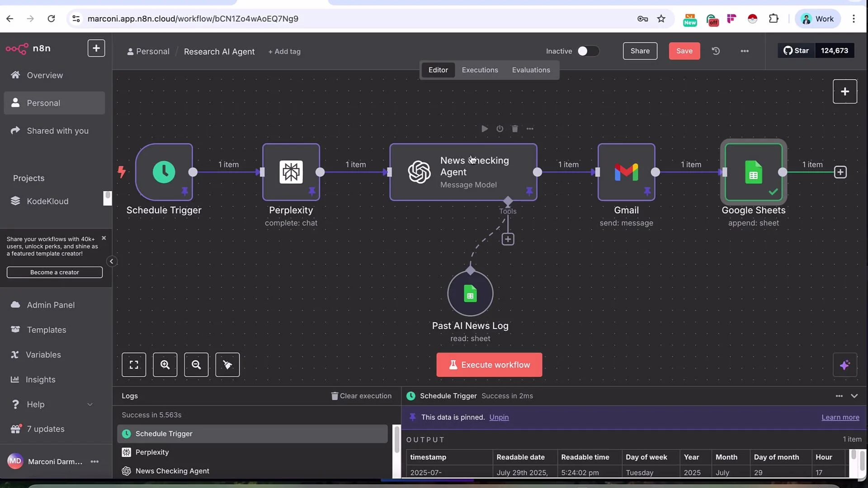
Task: Tidy up the workflow nodes
Action: click(227, 365)
